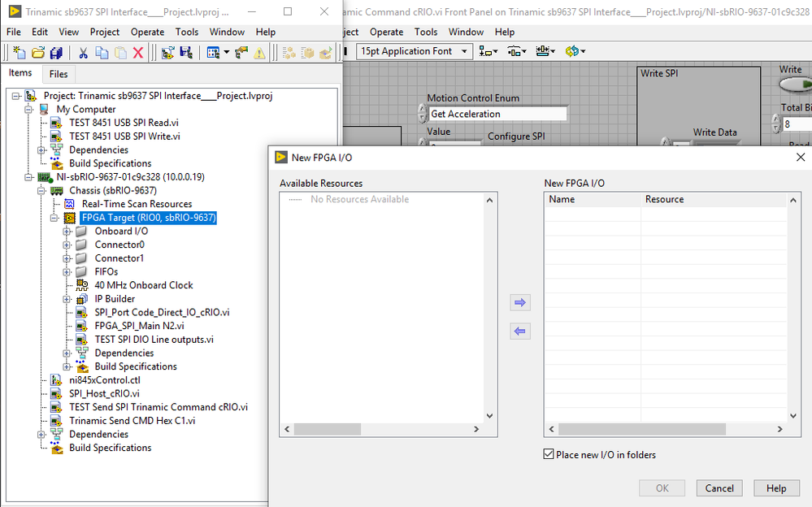Image resolution: width=812 pixels, height=507 pixels.
Task: Select FPGA_SPI_Main N2.vi in tree
Action: [139, 326]
